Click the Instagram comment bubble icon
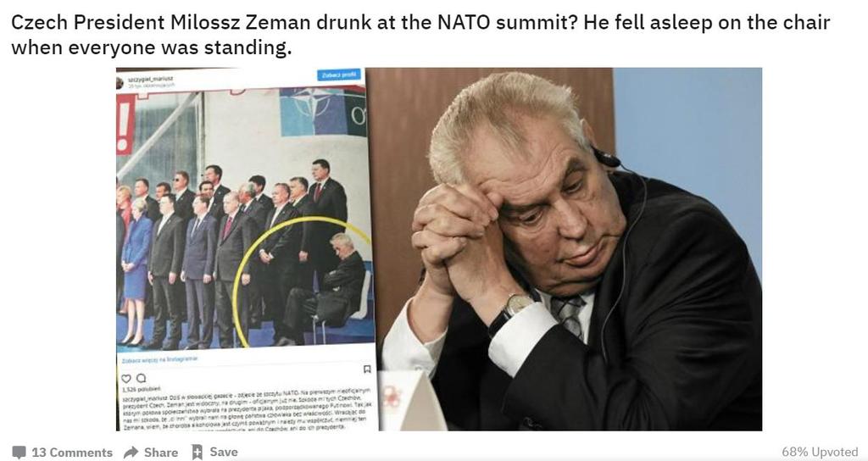The height and width of the screenshot is (461, 868). point(142,379)
